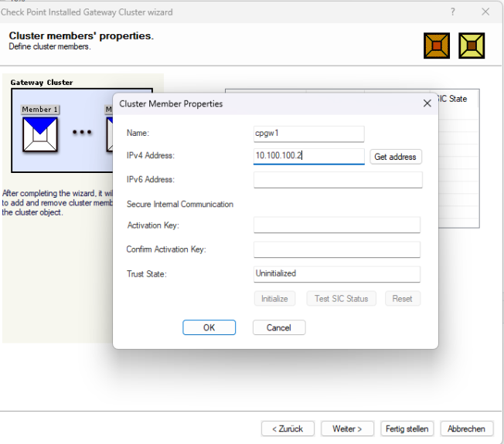Click the Secure Internal Communication label
Screen dimensions: 504x444
(x=180, y=204)
